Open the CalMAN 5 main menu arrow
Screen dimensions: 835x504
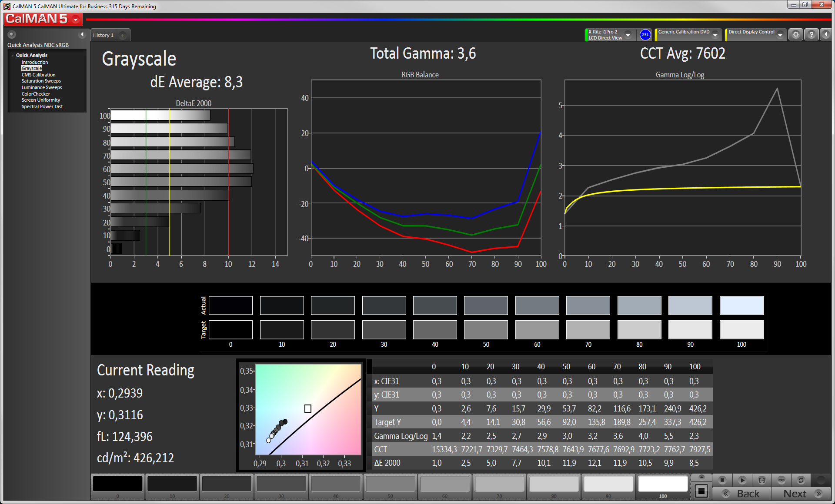pyautogui.click(x=76, y=19)
